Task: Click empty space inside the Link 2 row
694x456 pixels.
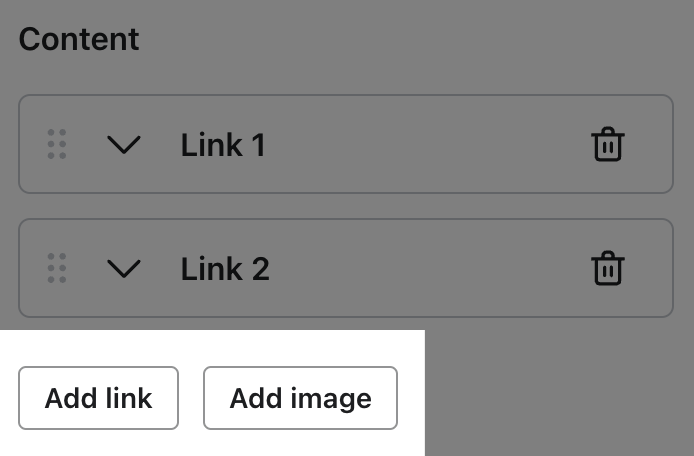Action: point(420,269)
